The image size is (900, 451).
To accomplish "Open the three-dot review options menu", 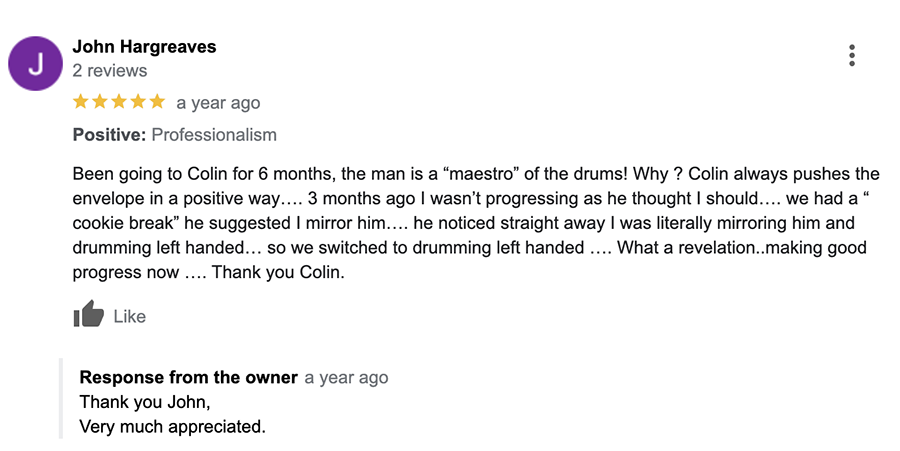I will click(x=852, y=56).
